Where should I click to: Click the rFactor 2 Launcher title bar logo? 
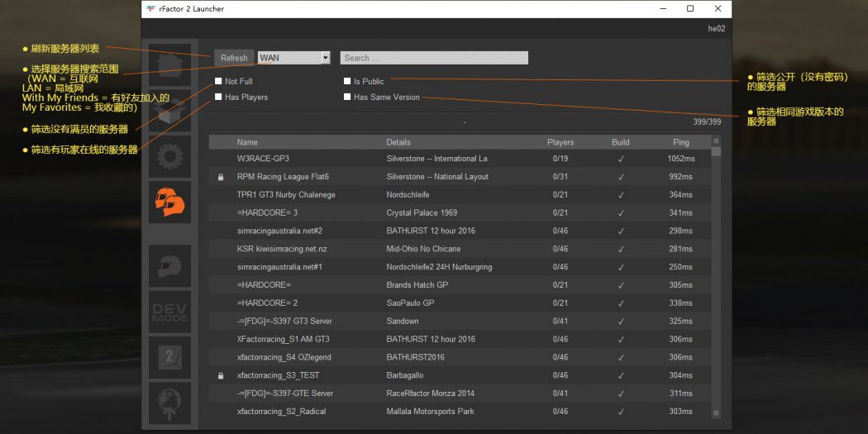point(151,9)
